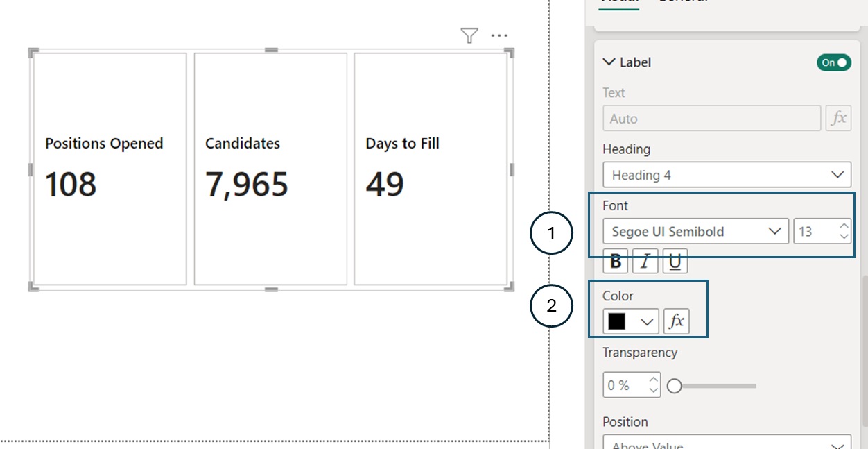Click the fx button next to the Text field
Screen dimensions: 868x449
coord(838,118)
